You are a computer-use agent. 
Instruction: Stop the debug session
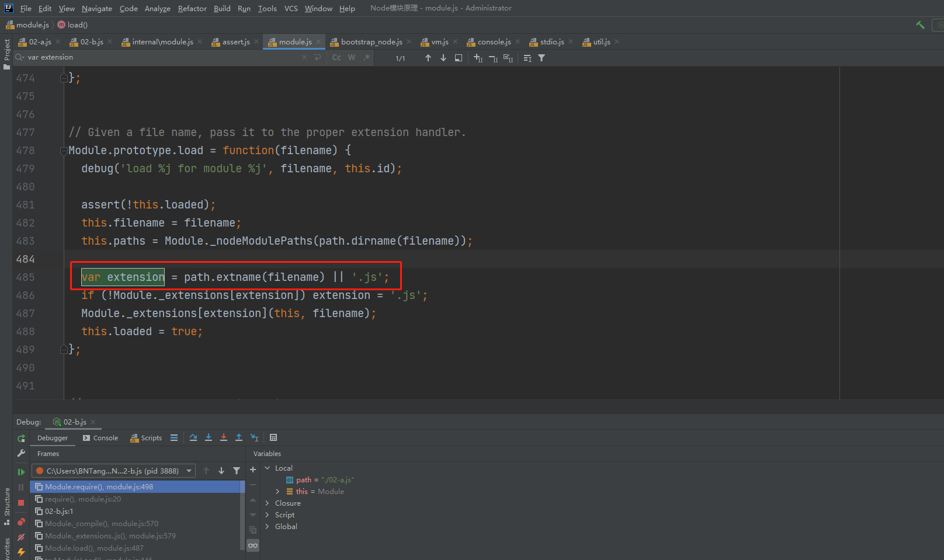(x=21, y=503)
